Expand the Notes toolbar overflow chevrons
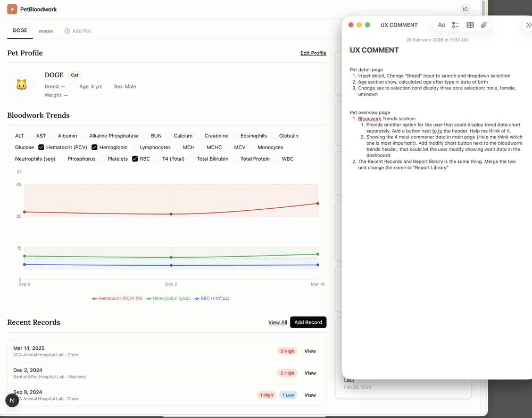 pyautogui.click(x=528, y=25)
